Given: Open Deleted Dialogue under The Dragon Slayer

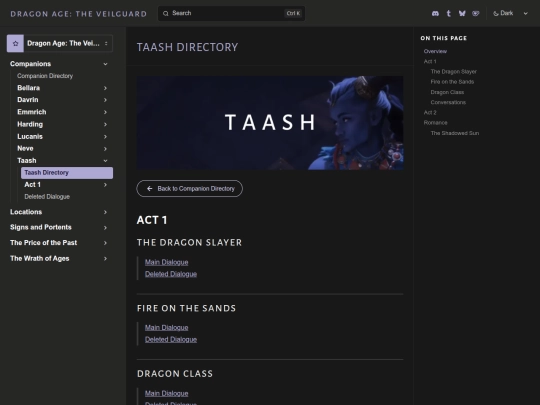Looking at the screenshot, I should (171, 274).
